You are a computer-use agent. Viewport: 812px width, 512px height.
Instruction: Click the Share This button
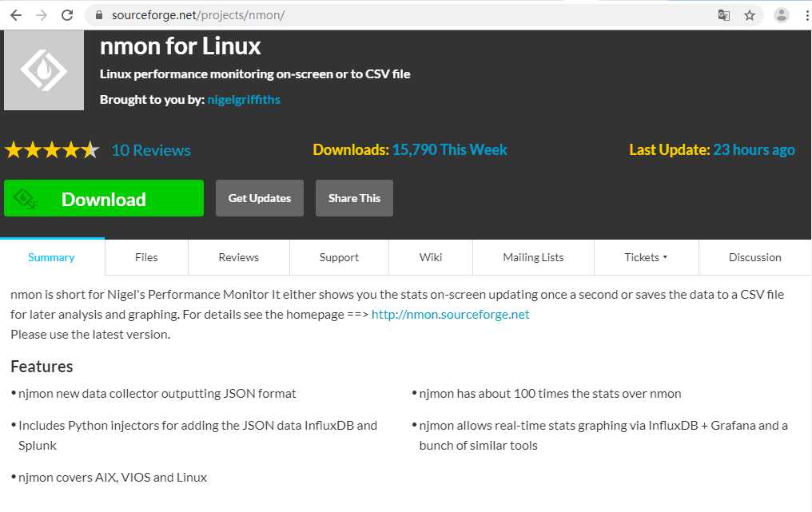[x=354, y=198]
